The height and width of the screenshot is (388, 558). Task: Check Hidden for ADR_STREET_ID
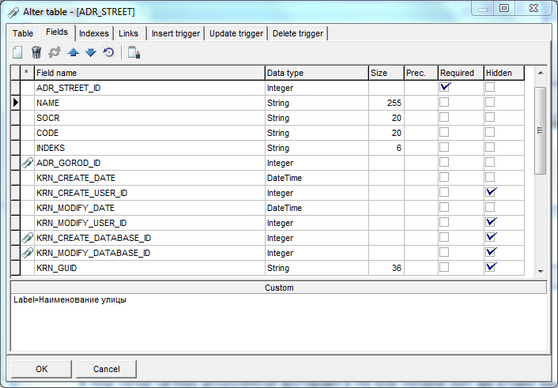click(x=490, y=87)
